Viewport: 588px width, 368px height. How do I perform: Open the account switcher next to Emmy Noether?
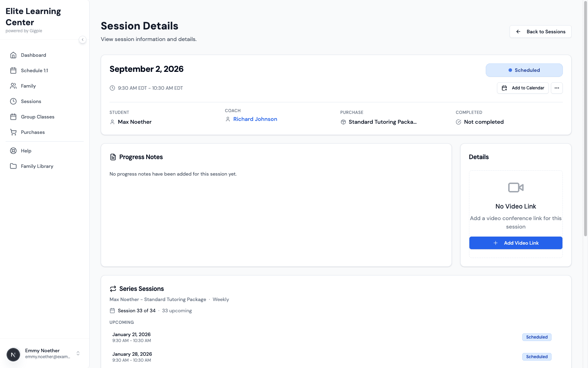(78, 353)
